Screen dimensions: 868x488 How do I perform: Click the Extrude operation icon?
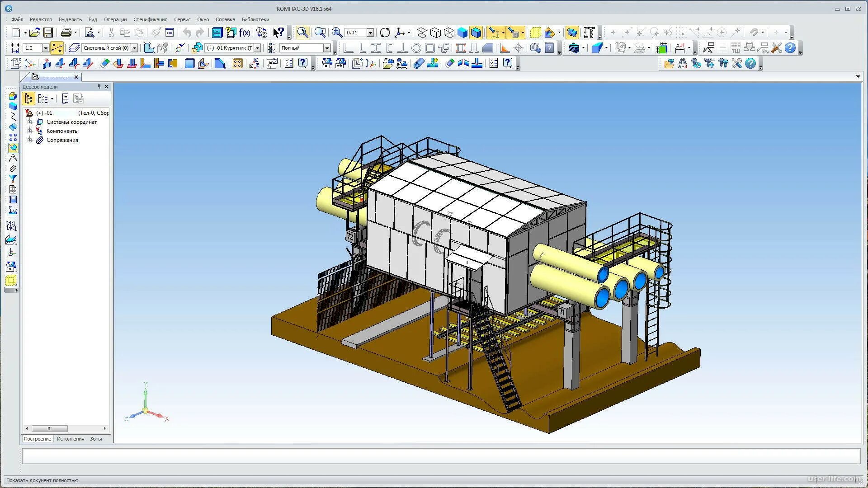click(47, 64)
